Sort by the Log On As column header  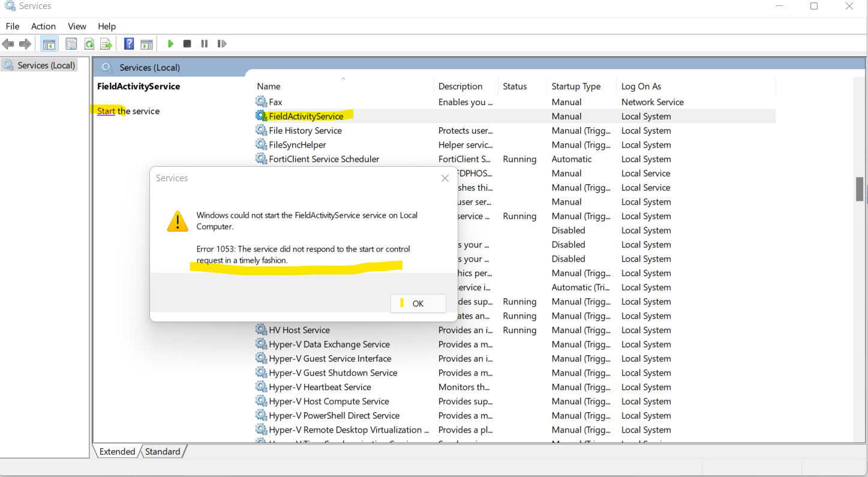point(696,86)
